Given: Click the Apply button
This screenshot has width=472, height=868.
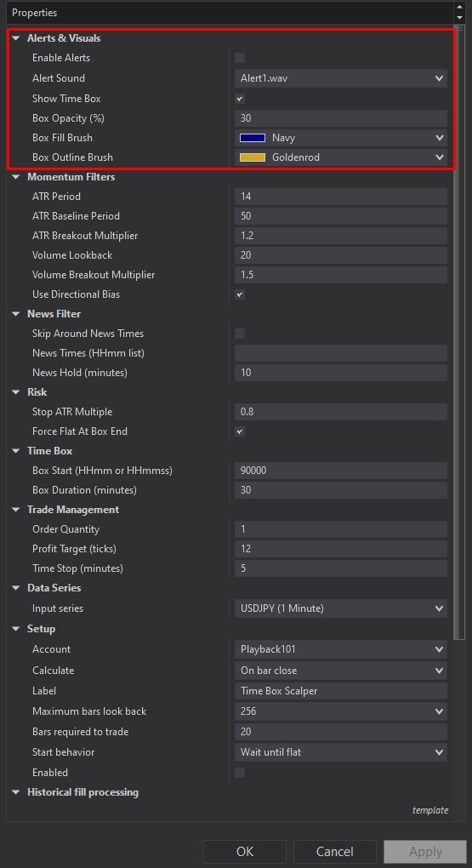Looking at the screenshot, I should [425, 851].
